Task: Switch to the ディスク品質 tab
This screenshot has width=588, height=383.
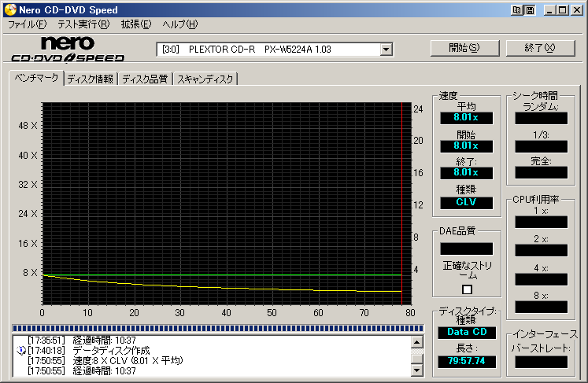Action: [x=145, y=79]
